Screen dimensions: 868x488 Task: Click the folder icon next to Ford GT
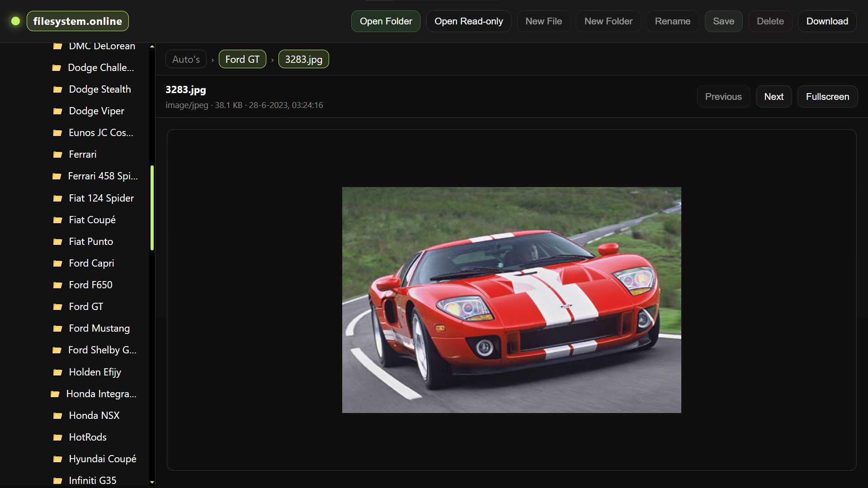coord(57,307)
